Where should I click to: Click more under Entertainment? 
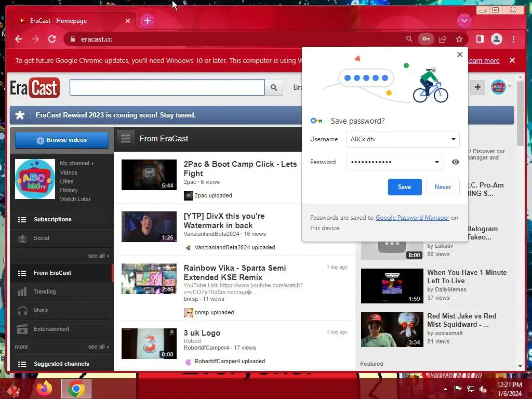[x=21, y=347]
